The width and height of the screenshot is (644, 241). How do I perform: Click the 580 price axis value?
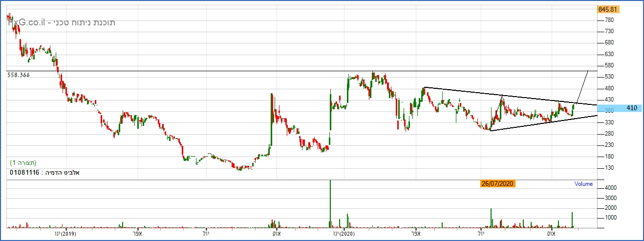pyautogui.click(x=609, y=65)
